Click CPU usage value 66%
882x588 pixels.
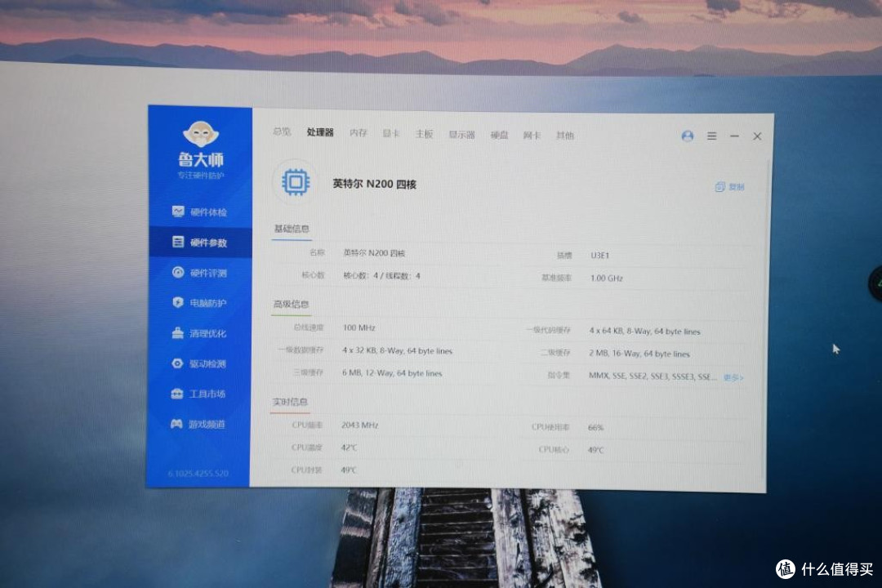point(595,428)
